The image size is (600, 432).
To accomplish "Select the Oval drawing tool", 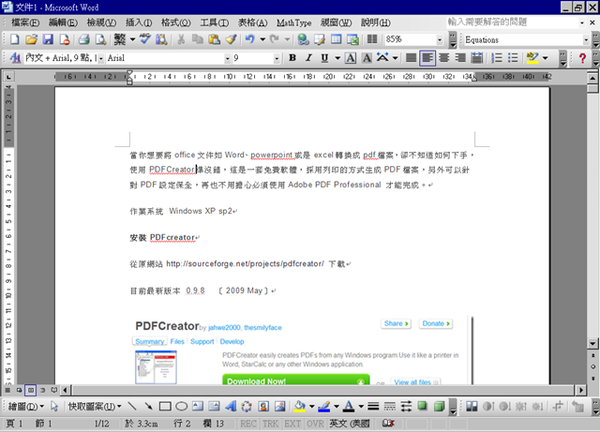I will (x=181, y=406).
